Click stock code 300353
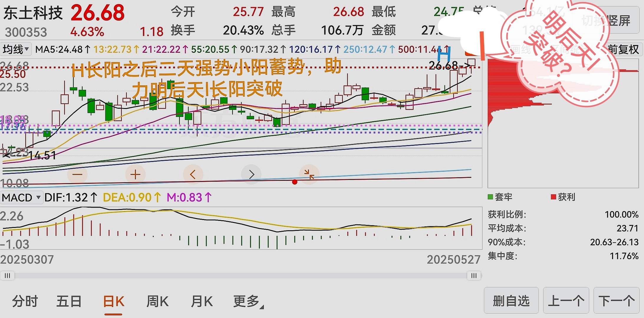 (x=26, y=32)
